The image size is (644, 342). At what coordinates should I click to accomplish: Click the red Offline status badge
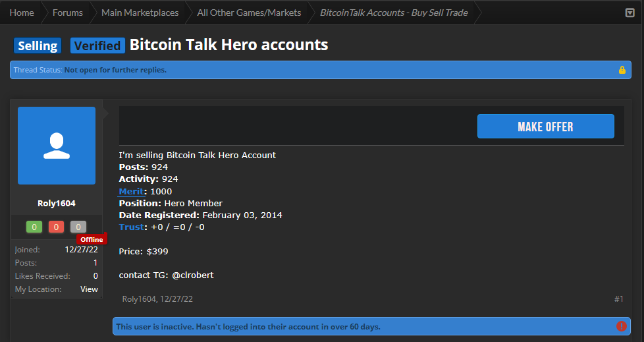(92, 239)
